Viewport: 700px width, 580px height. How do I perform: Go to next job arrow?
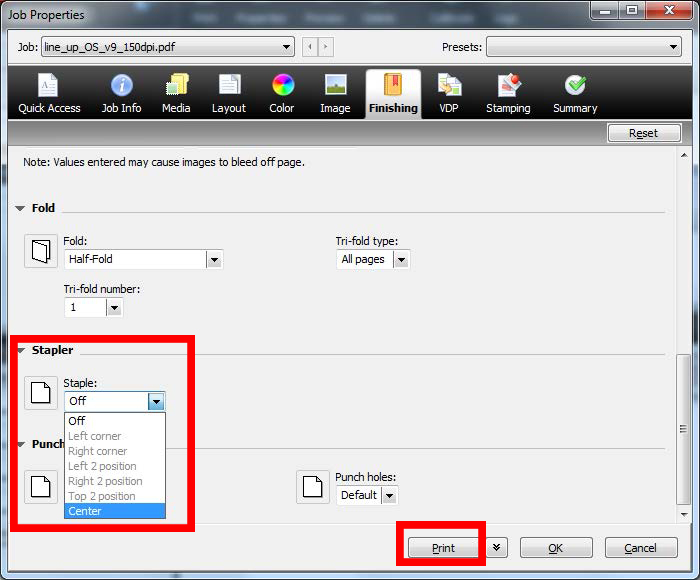point(326,47)
